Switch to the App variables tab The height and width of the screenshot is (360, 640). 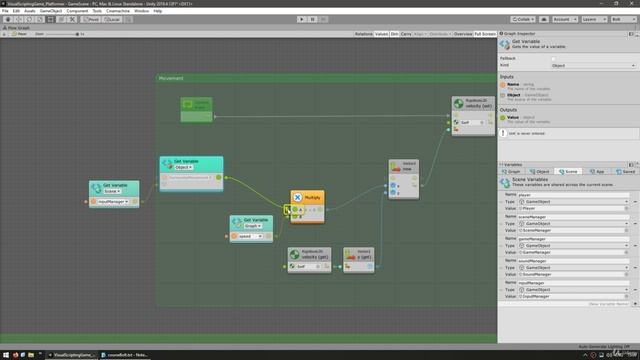596,172
